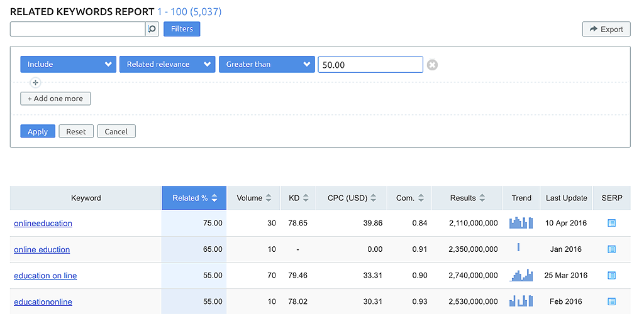The image size is (644, 314).
Task: Click trend chart for onlineeducation
Action: coord(521,223)
